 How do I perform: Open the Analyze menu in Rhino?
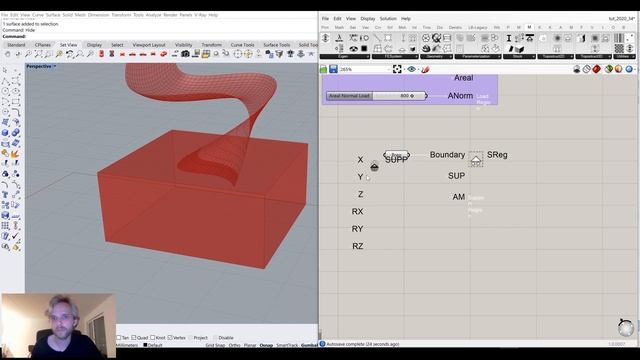click(x=153, y=15)
